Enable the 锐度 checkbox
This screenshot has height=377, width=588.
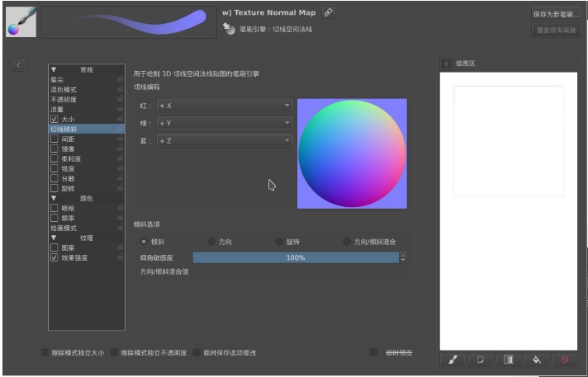[x=55, y=168]
